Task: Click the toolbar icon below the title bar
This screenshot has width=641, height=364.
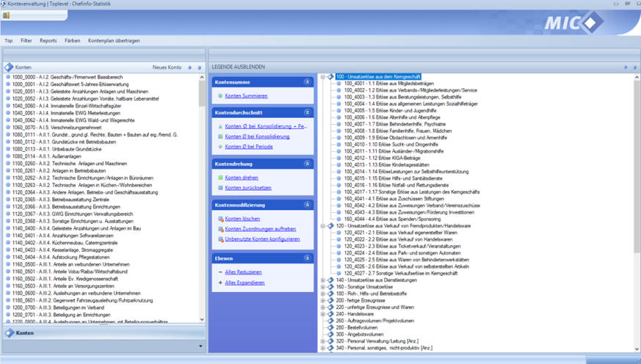Action: point(7,15)
